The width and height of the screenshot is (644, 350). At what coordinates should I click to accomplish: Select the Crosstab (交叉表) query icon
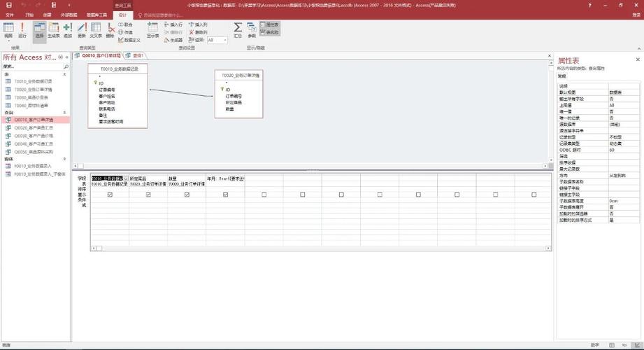click(96, 30)
